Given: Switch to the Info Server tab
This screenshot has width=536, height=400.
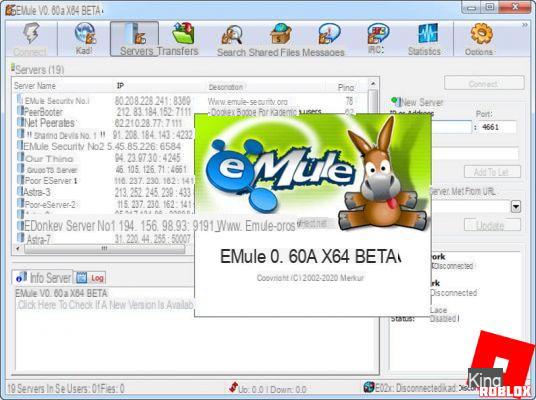Looking at the screenshot, I should pos(43,278).
